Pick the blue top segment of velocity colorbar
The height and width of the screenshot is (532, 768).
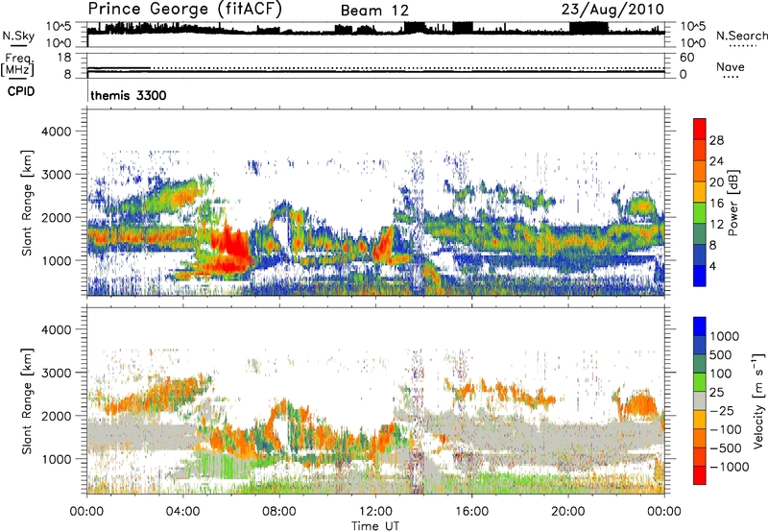tap(700, 326)
